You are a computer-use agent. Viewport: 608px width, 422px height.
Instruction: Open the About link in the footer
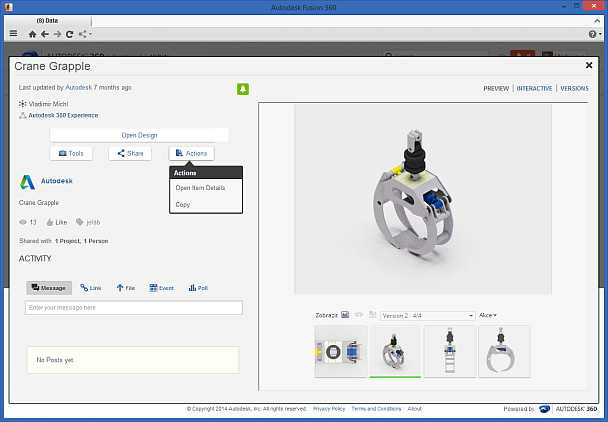[414, 409]
